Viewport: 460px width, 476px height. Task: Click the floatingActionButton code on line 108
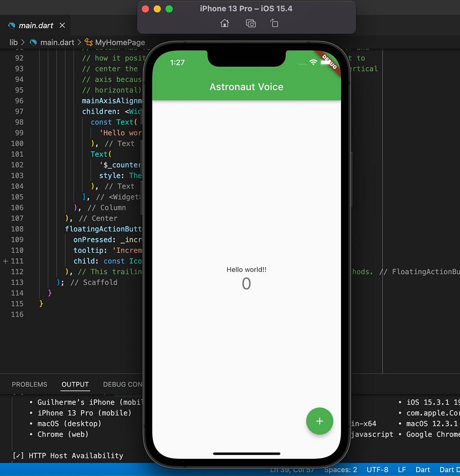pos(103,229)
